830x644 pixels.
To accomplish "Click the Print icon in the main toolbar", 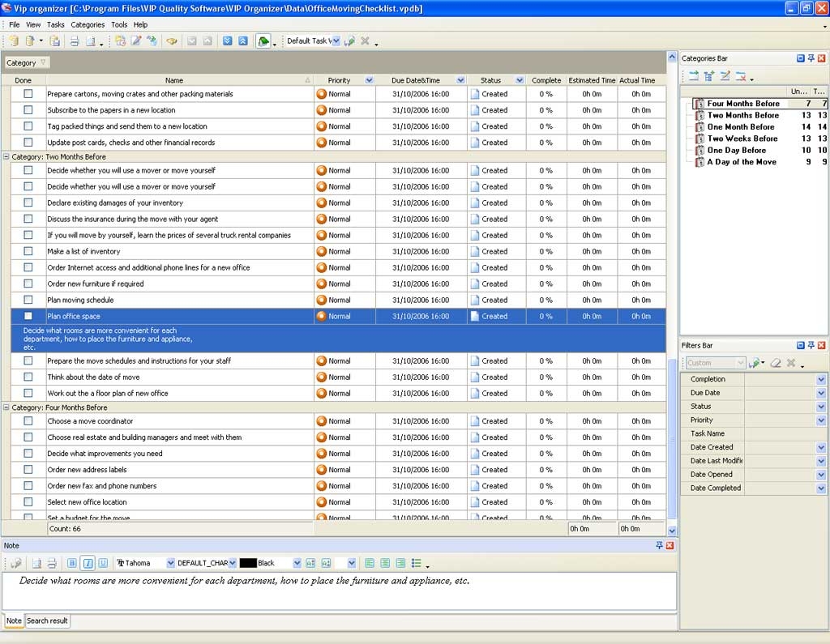I will pyautogui.click(x=74, y=41).
